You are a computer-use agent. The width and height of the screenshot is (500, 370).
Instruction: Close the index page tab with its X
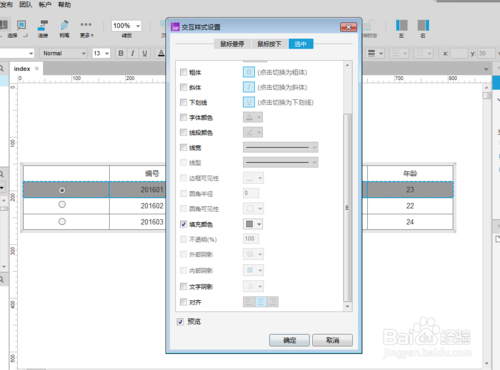tap(37, 68)
